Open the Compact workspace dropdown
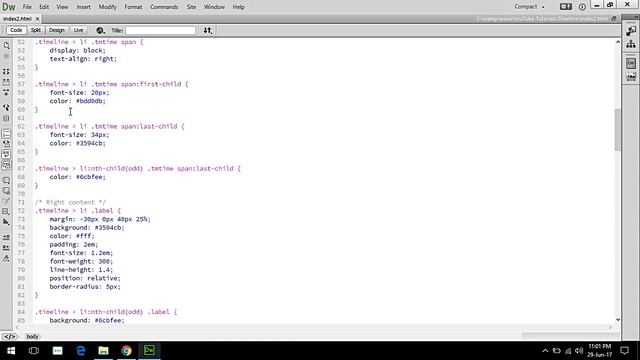 (529, 7)
